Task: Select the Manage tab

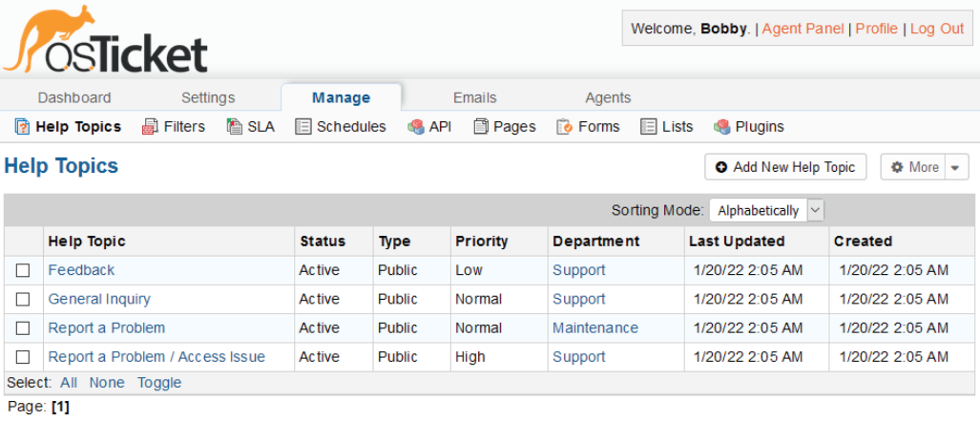Action: click(342, 97)
